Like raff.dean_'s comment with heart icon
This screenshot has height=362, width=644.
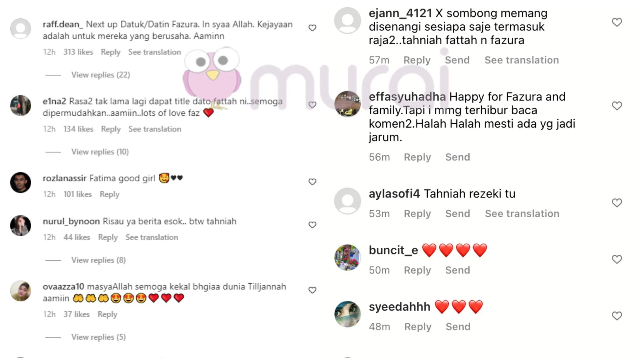312,28
